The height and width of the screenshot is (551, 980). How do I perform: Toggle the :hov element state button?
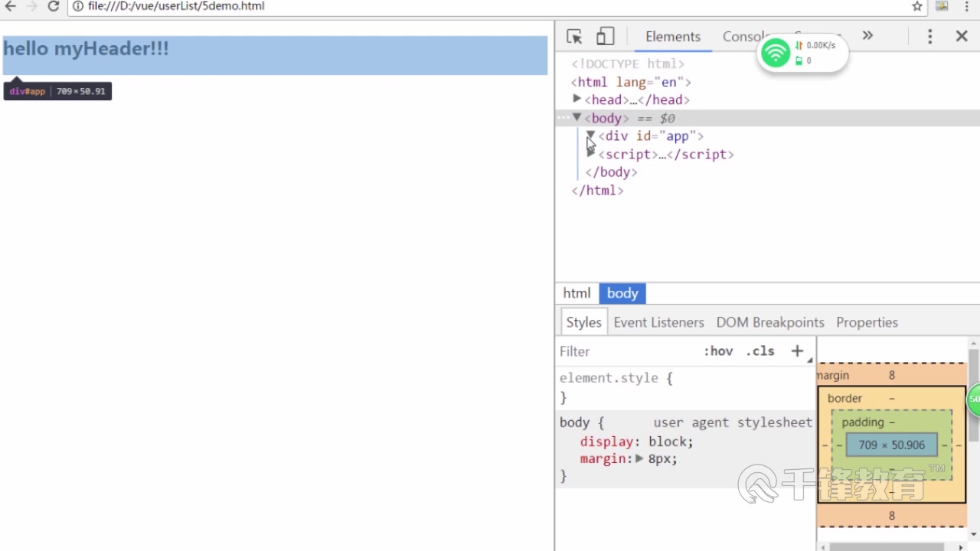click(718, 351)
